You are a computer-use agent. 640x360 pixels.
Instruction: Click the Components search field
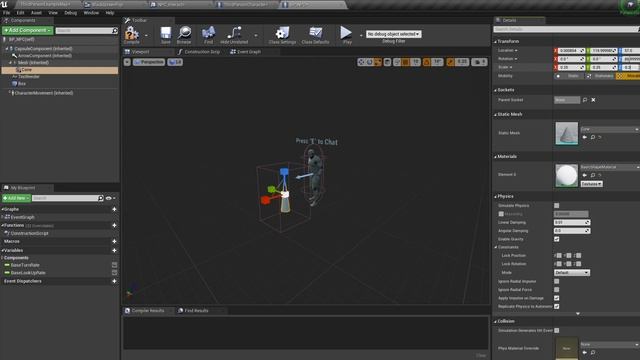87,31
